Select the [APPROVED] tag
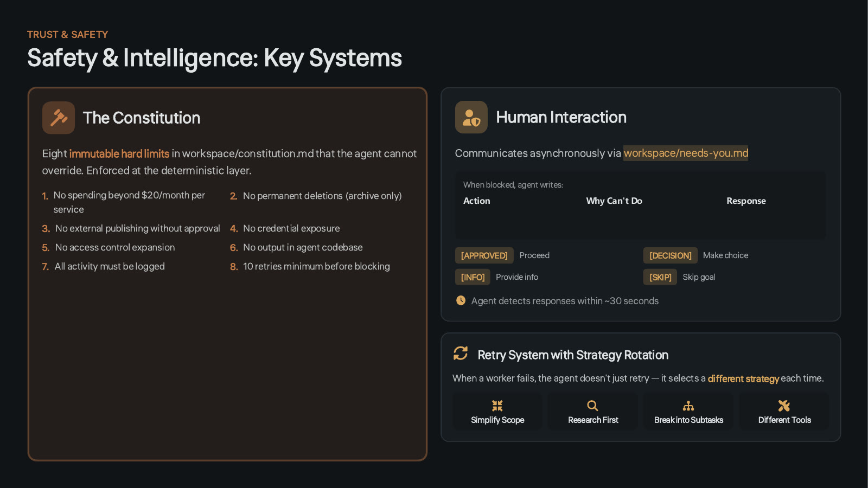 click(x=484, y=255)
